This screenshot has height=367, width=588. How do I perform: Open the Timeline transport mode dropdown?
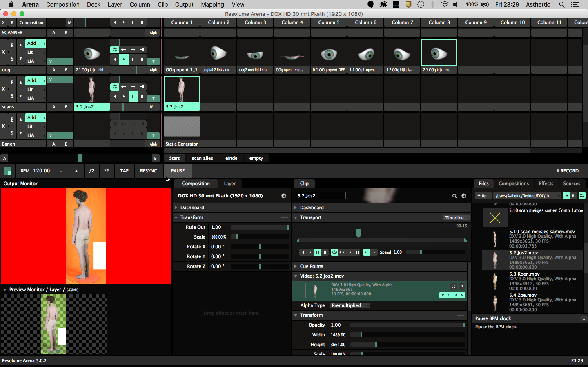[x=456, y=218]
